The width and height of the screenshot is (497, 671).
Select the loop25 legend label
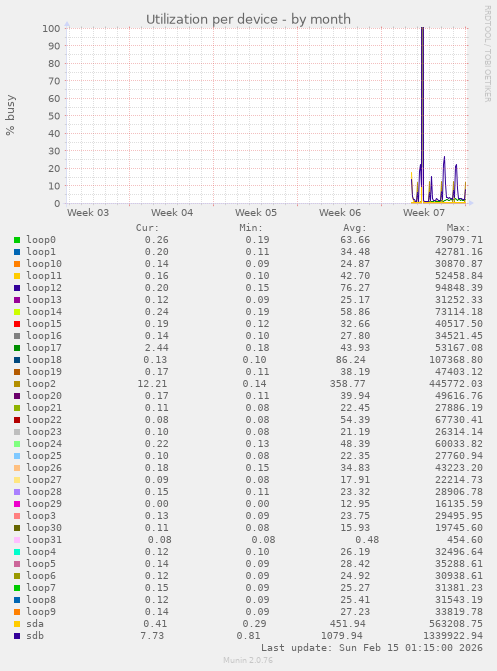click(x=44, y=456)
